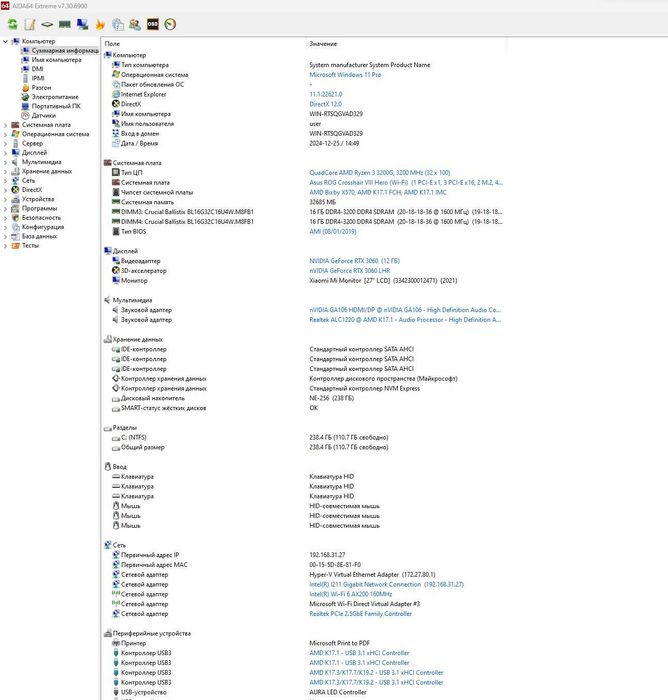Select DirectX in the left tree
Screen dimensions: 668x700
32,190
